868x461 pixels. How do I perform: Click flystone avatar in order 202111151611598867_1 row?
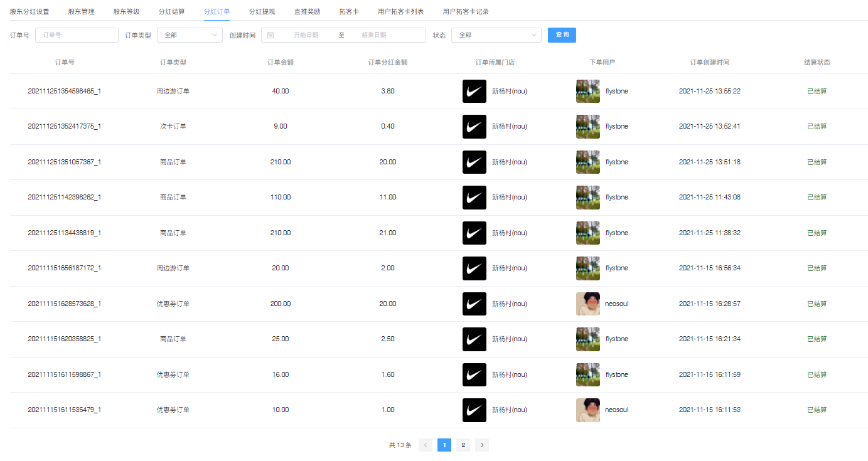[x=588, y=374]
